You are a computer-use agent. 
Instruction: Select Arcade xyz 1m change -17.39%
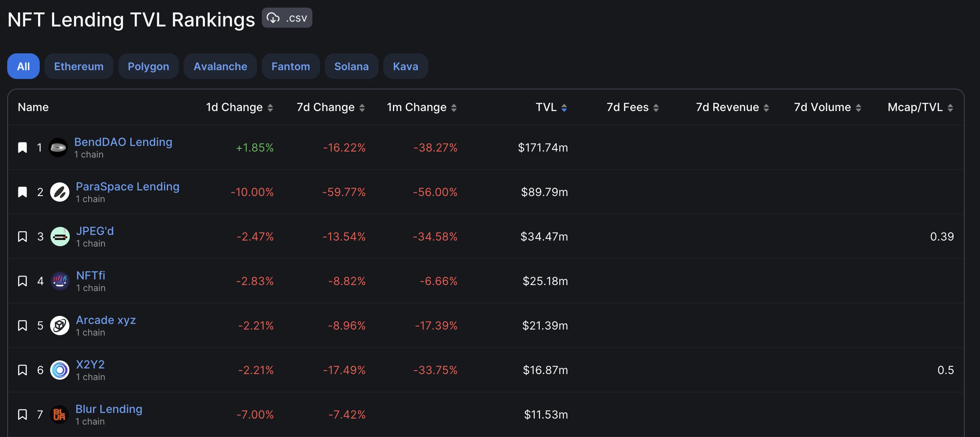point(436,326)
